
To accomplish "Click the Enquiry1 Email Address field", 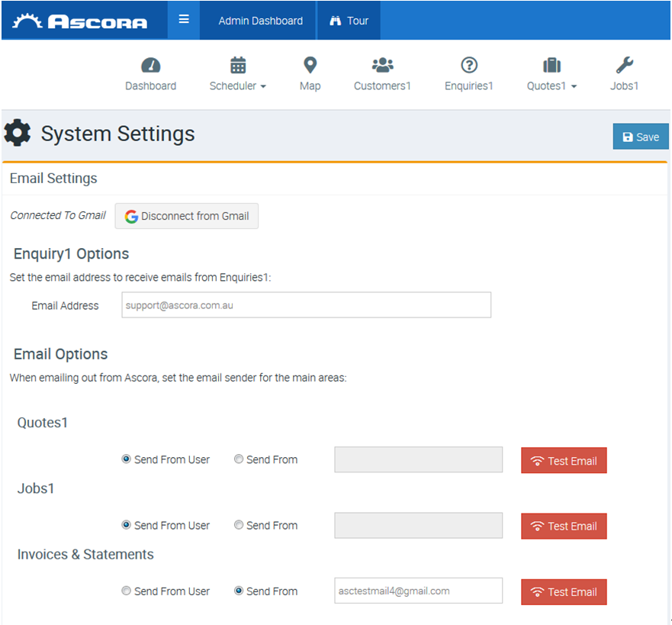I will tap(306, 305).
